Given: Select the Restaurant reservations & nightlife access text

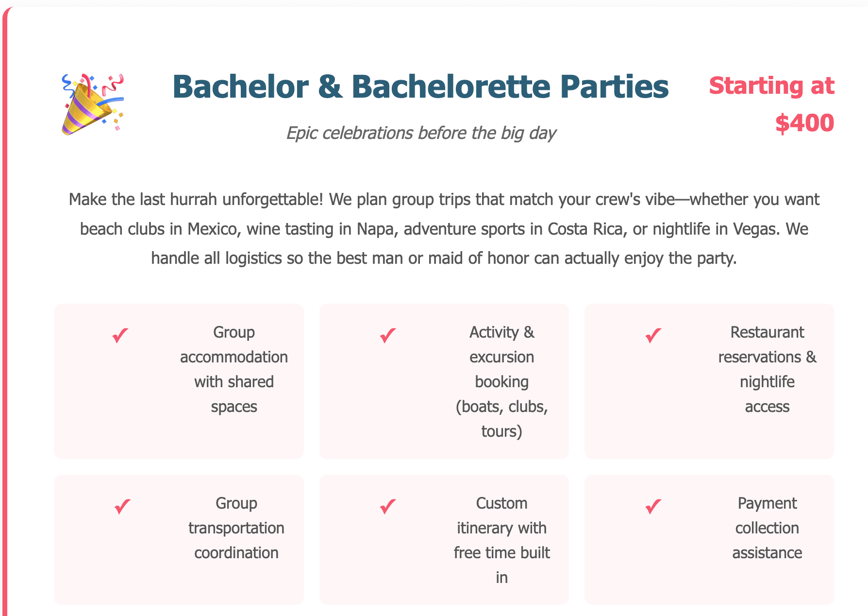Looking at the screenshot, I should coord(767,369).
